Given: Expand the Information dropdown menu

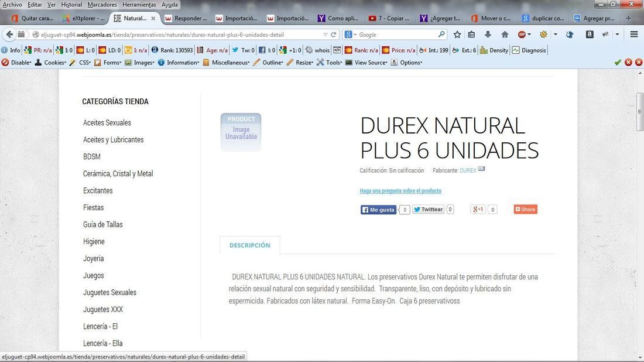Looking at the screenshot, I should (179, 63).
